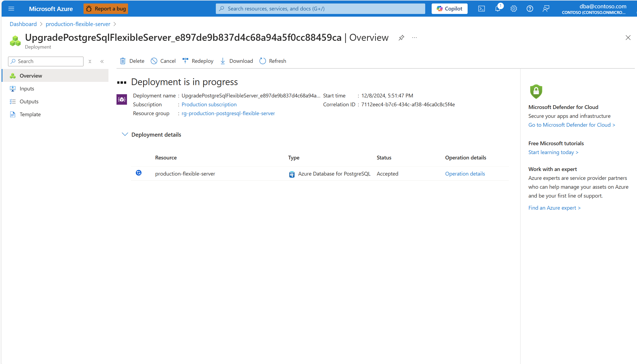
Task: Click the Refresh deployment icon
Action: click(x=263, y=61)
